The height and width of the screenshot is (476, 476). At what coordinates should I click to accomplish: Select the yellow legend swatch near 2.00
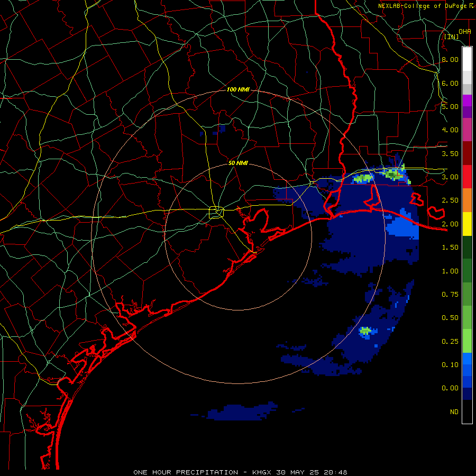pyautogui.click(x=467, y=224)
